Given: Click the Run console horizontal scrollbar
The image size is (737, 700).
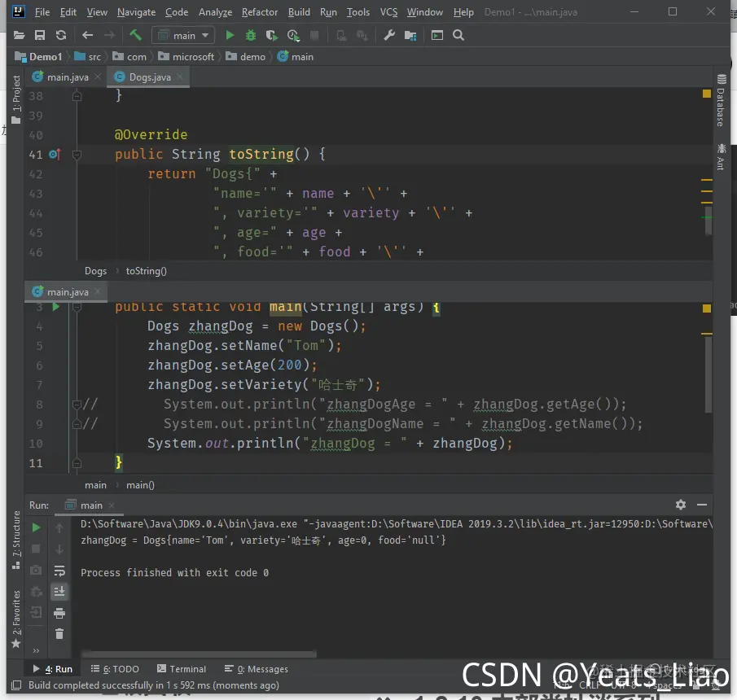Looking at the screenshot, I should 199,654.
